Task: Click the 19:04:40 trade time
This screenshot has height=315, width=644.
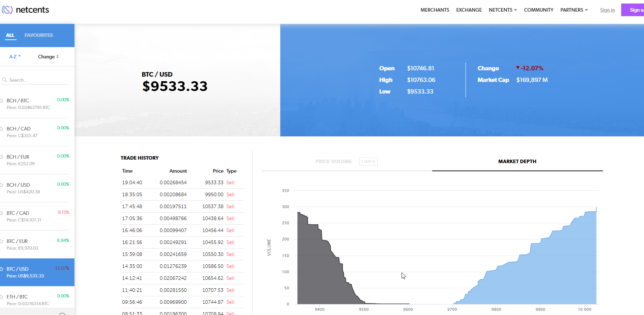Action: [x=132, y=182]
